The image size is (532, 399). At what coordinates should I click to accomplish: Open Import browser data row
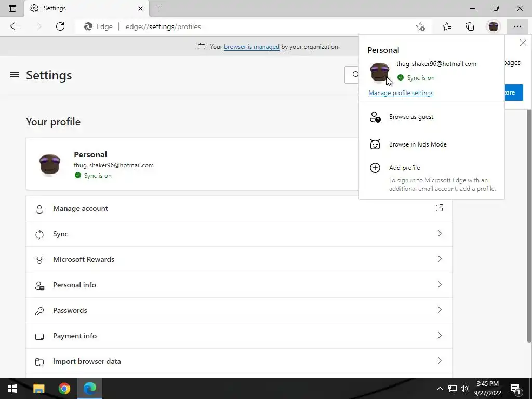pos(239,361)
